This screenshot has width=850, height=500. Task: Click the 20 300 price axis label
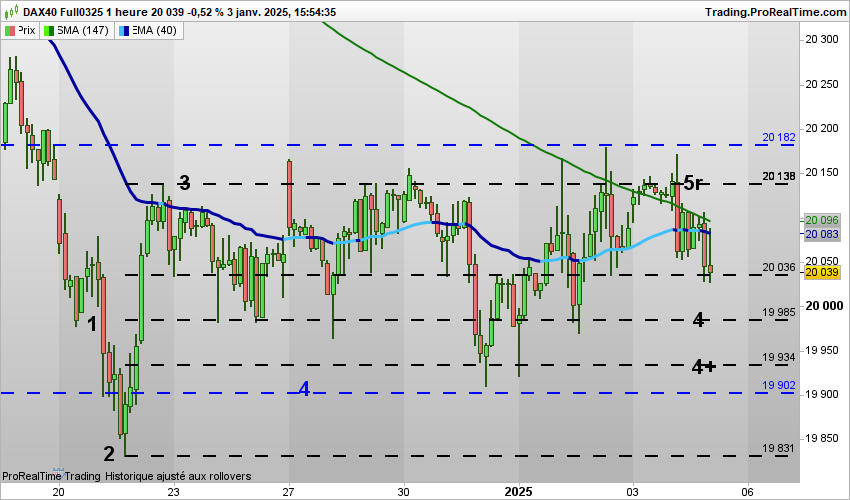coord(822,40)
